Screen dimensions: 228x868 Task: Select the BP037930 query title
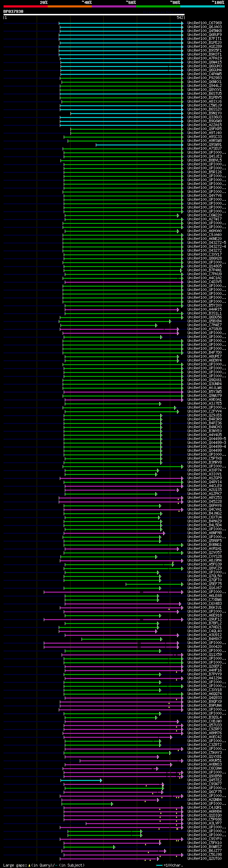[x=14, y=11]
